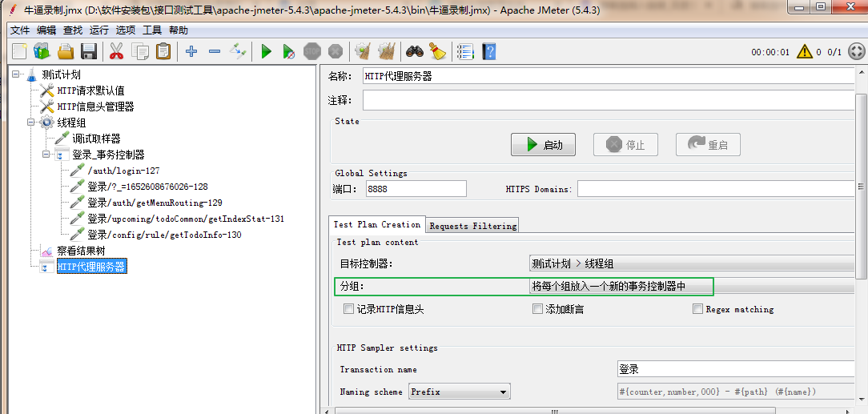Click the 启动 start button
The image size is (868, 414).
543,145
